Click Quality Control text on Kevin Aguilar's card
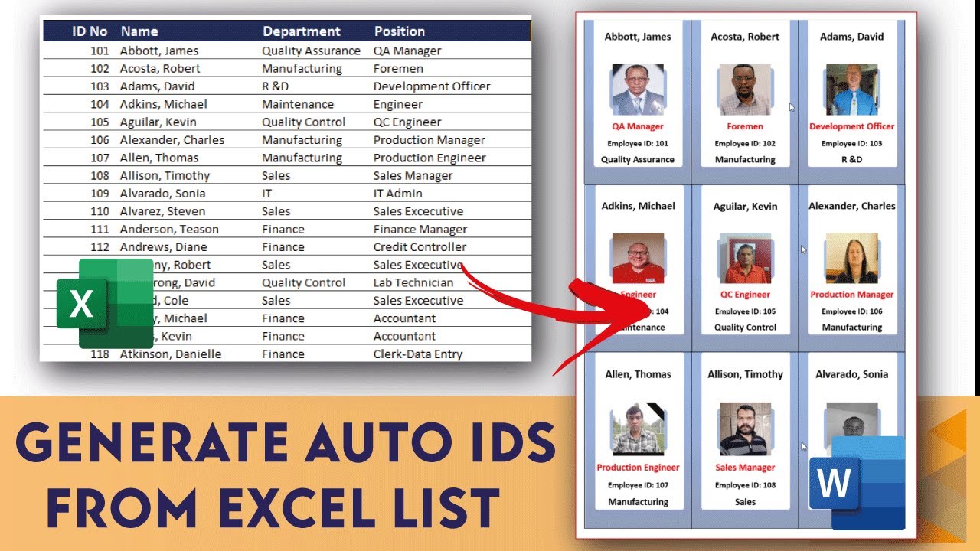Viewport: 980px width, 551px height. point(745,328)
